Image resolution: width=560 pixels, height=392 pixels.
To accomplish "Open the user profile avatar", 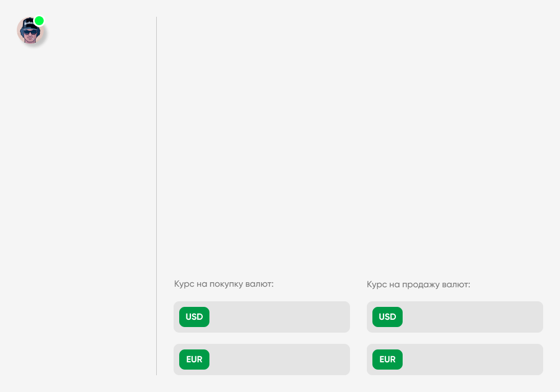I will pos(30,31).
